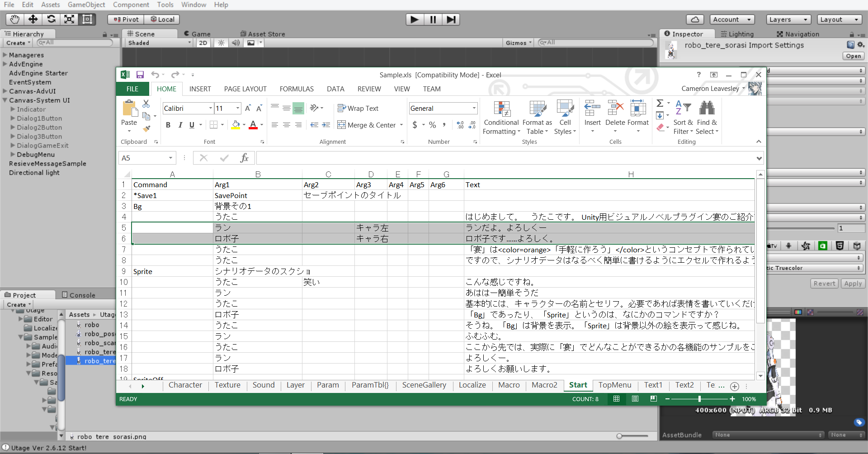868x454 pixels.
Task: Expand the Canvas-System UI hierarchy node
Action: [5, 100]
